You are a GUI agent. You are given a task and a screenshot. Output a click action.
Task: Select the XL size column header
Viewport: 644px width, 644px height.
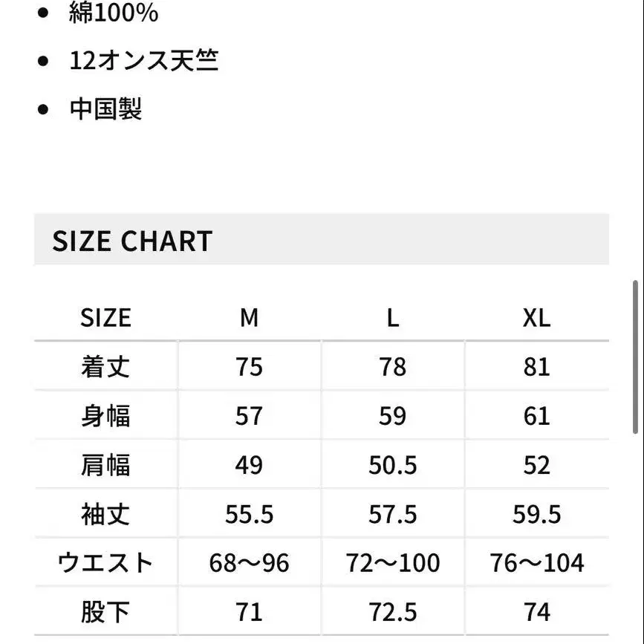pos(536,318)
